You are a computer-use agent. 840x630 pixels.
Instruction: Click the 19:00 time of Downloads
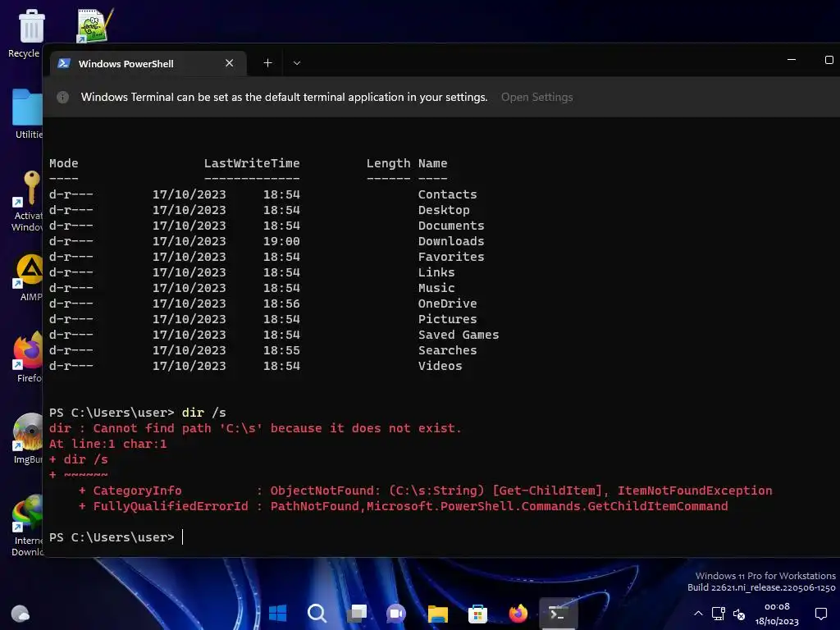point(281,241)
